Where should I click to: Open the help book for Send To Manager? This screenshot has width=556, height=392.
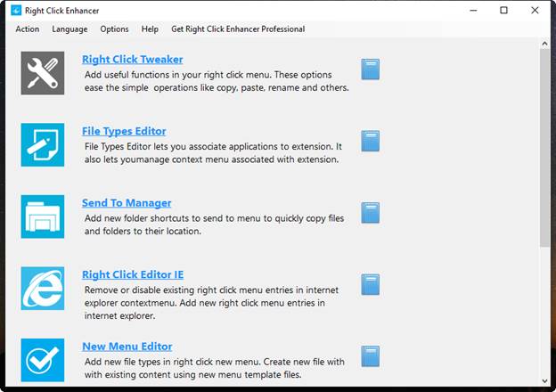tap(370, 213)
